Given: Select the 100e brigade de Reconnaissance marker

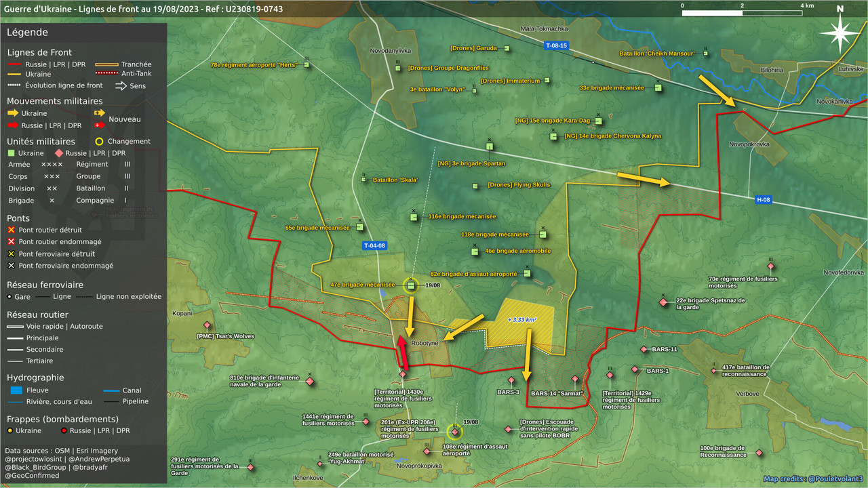Looking at the screenshot, I should click(759, 452).
